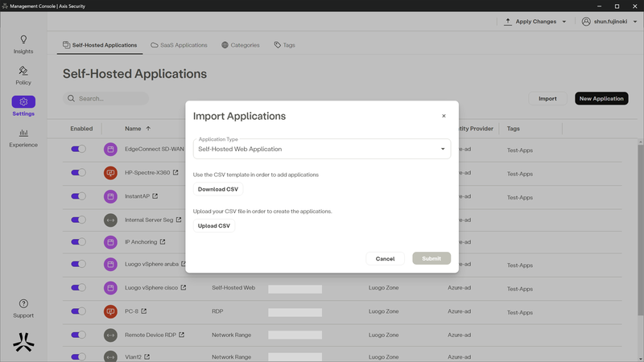Click the search magnifier icon

71,98
